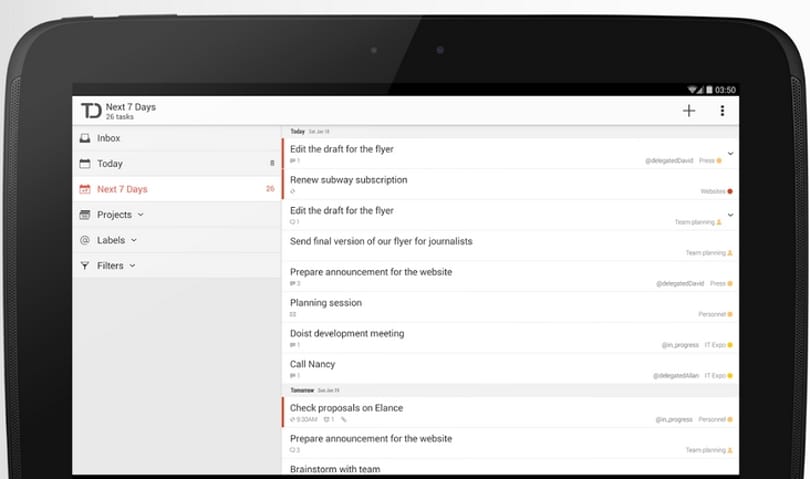Tap the 03:50 clock in the status bar
The image size is (810, 479).
pyautogui.click(x=725, y=90)
